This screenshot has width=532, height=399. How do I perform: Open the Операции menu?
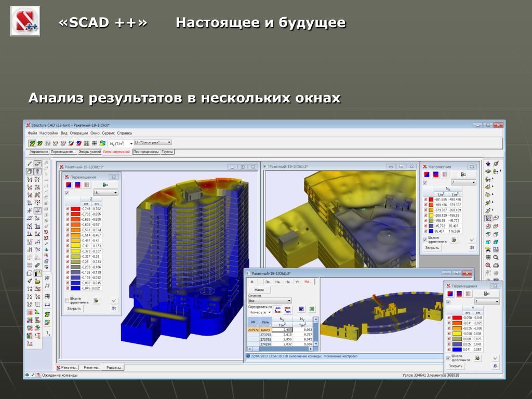[x=79, y=133]
